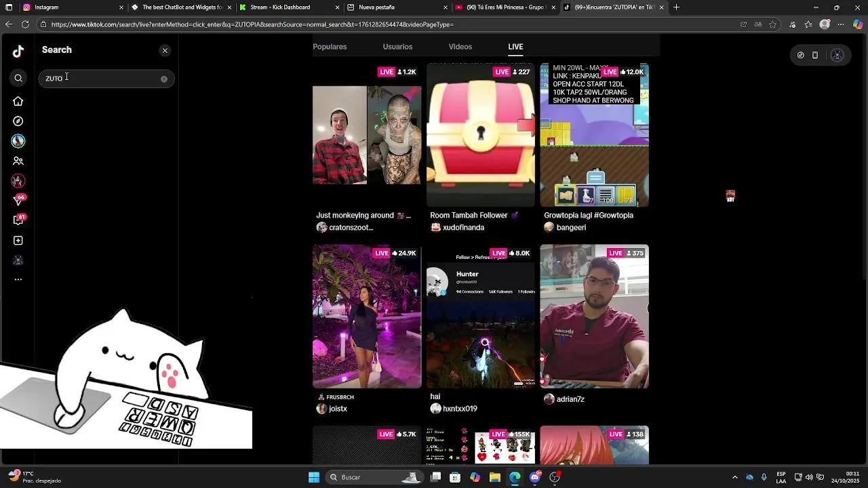Switch to 'Tú Eres Mi Princesa' YouTube tab
The height and width of the screenshot is (488, 868).
coord(506,7)
